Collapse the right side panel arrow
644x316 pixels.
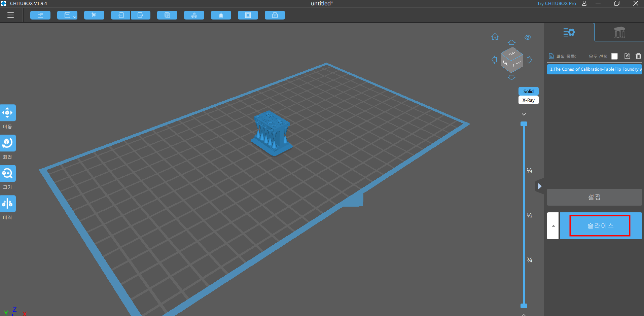(540, 186)
